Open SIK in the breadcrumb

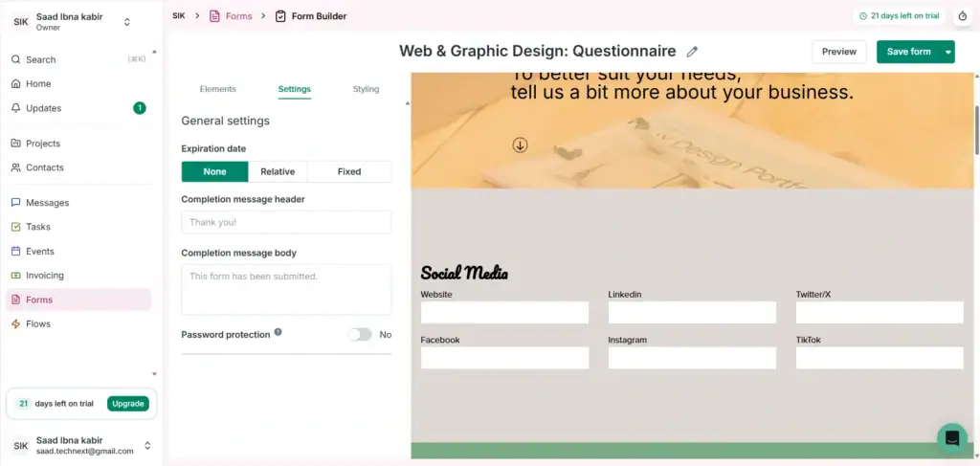click(179, 16)
